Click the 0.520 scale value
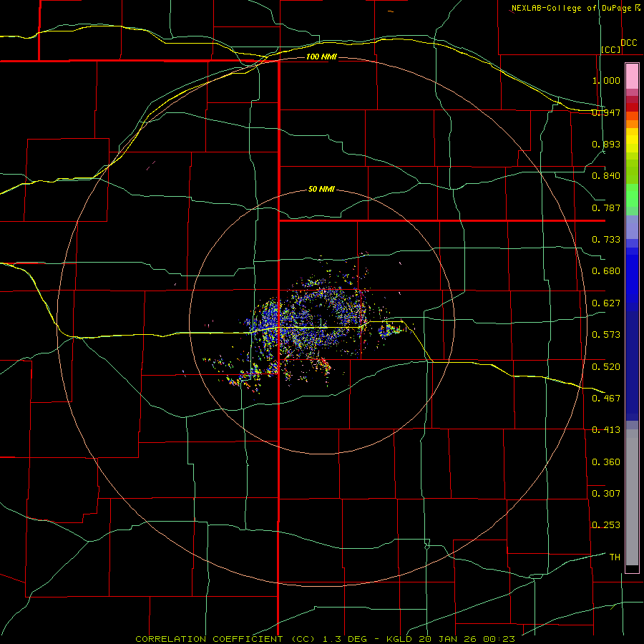Viewport: 644px width, 644px height. click(606, 366)
